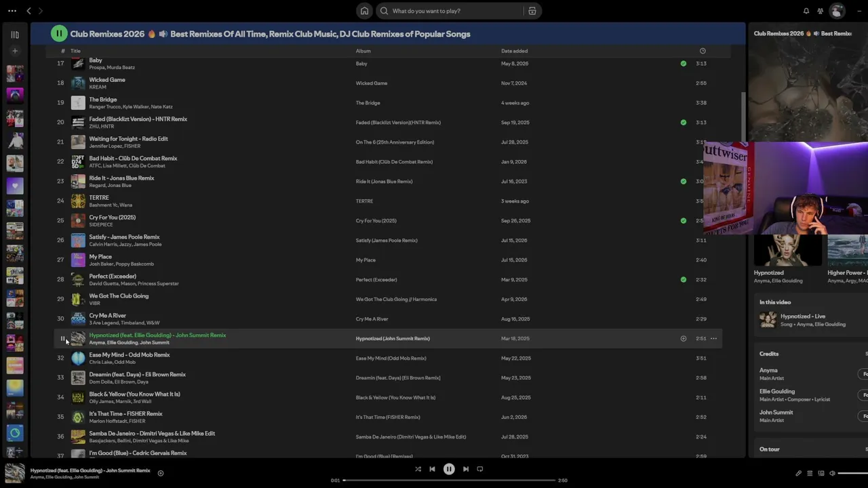Toggle saved check on Baby track

(684, 64)
